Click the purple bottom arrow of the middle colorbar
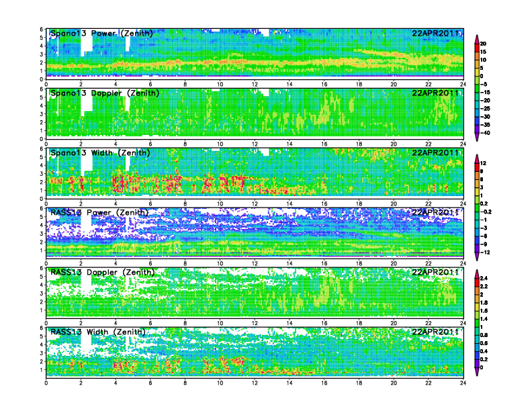 pyautogui.click(x=477, y=257)
